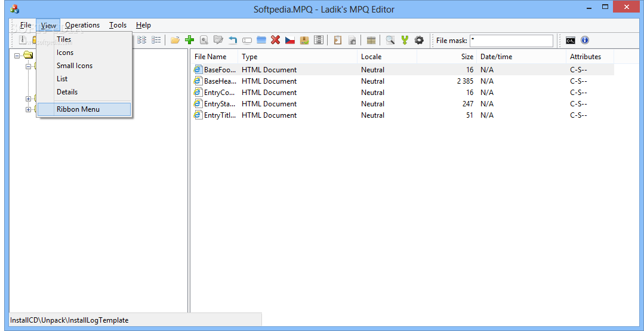This screenshot has height=331, width=644.
Task: Click the black console window icon
Action: 571,40
